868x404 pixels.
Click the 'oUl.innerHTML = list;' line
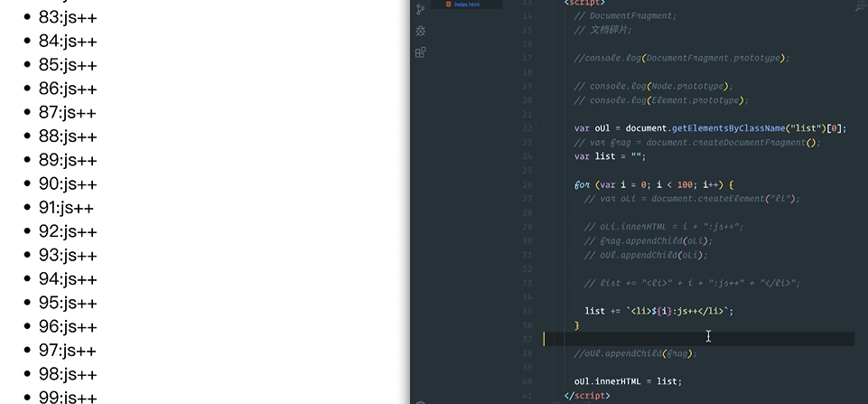pyautogui.click(x=628, y=381)
